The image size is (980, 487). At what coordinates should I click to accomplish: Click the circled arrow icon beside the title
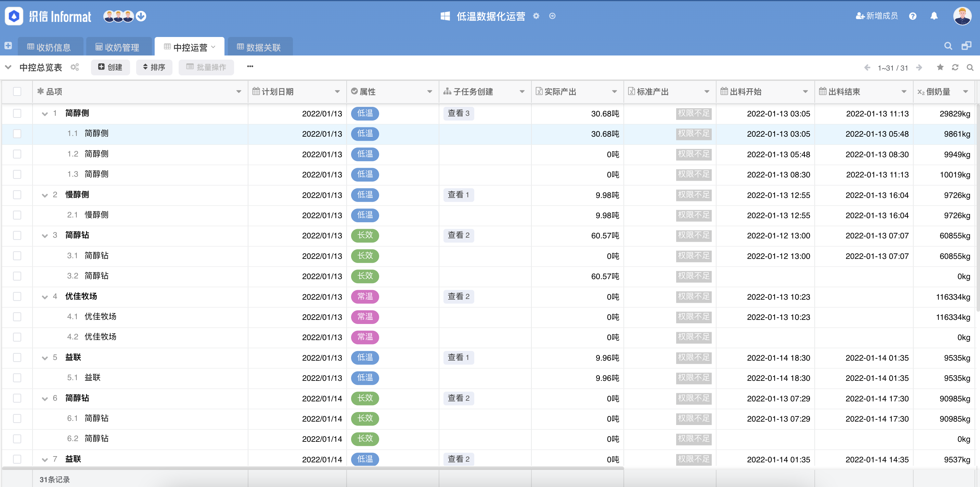point(552,16)
